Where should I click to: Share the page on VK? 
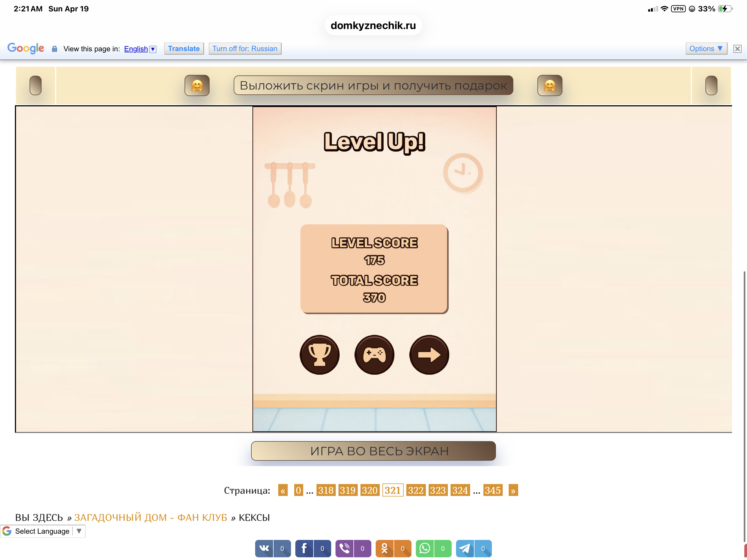pos(264,548)
